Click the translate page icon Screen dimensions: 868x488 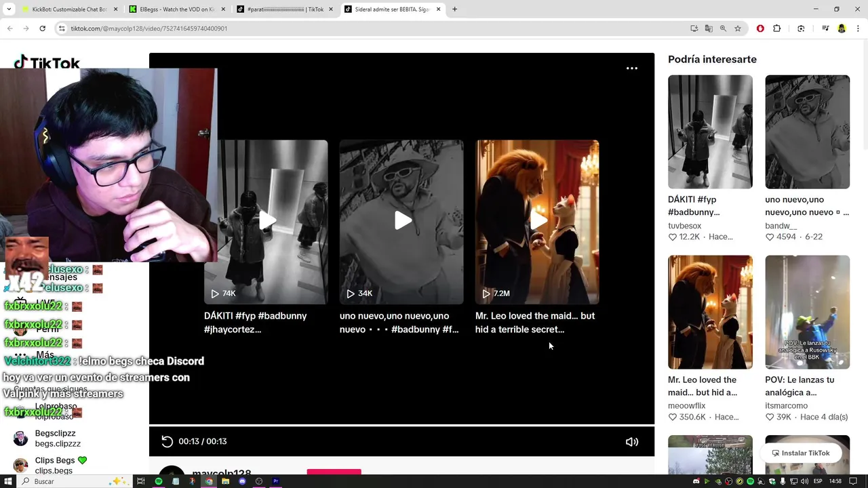pyautogui.click(x=709, y=28)
